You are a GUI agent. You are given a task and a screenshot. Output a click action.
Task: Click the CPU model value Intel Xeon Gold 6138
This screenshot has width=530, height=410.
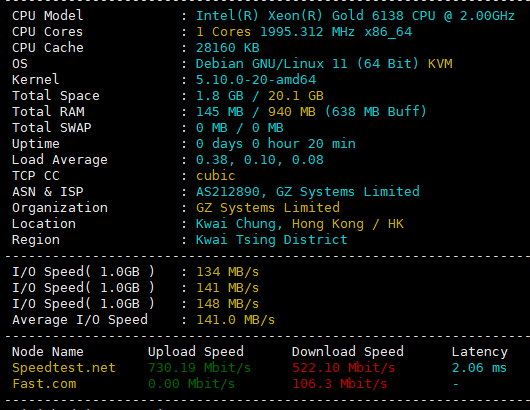click(x=355, y=16)
